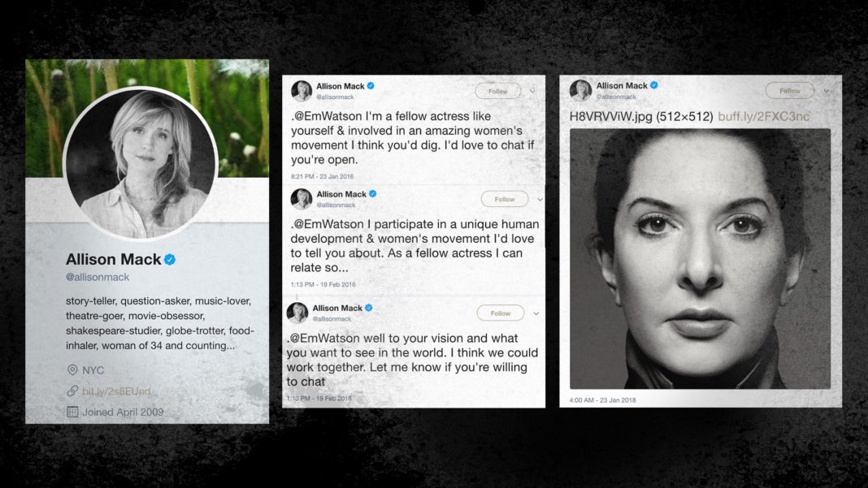Click the verified badge beside the profile name
The image size is (868, 488).
[x=170, y=260]
